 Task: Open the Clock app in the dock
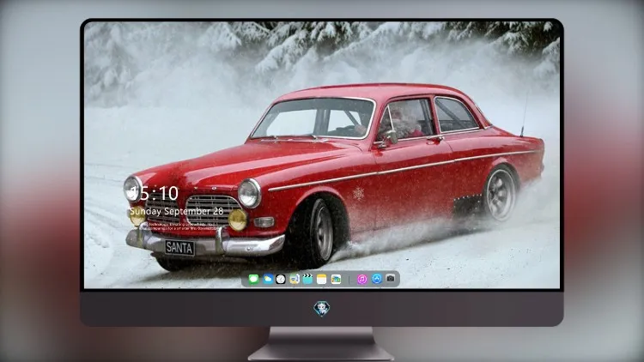coord(281,279)
